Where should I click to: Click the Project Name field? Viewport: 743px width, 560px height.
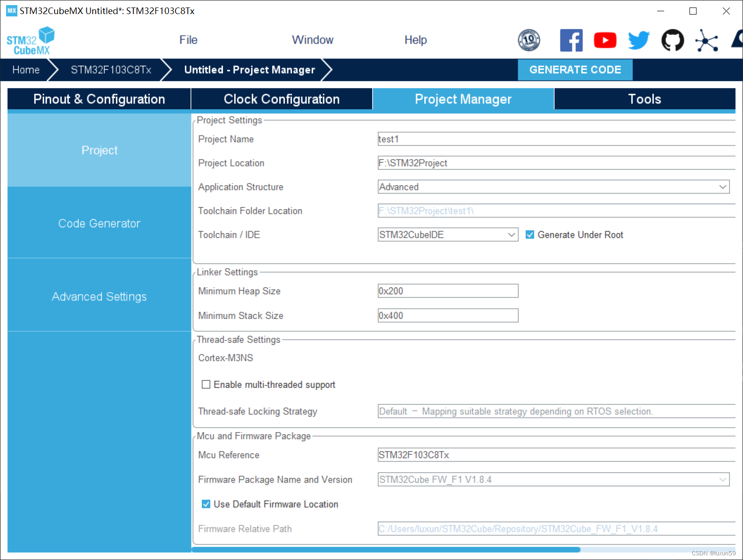(x=557, y=139)
